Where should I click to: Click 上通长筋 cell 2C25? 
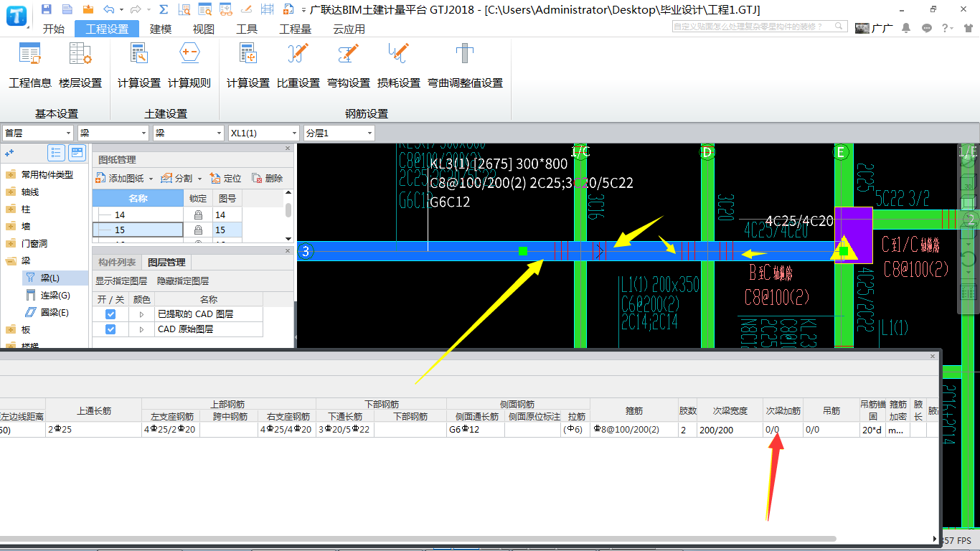(x=94, y=430)
